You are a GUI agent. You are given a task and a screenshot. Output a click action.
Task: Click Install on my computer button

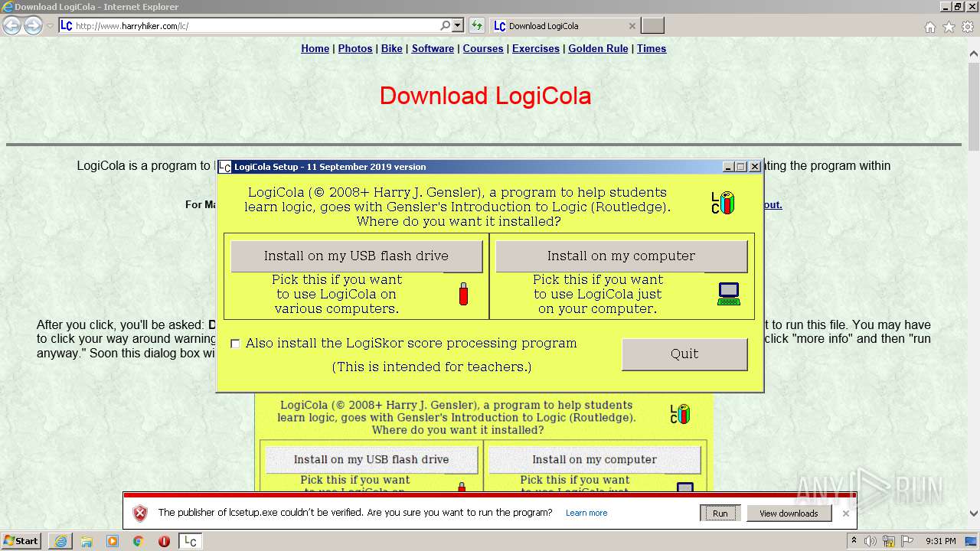(x=622, y=256)
